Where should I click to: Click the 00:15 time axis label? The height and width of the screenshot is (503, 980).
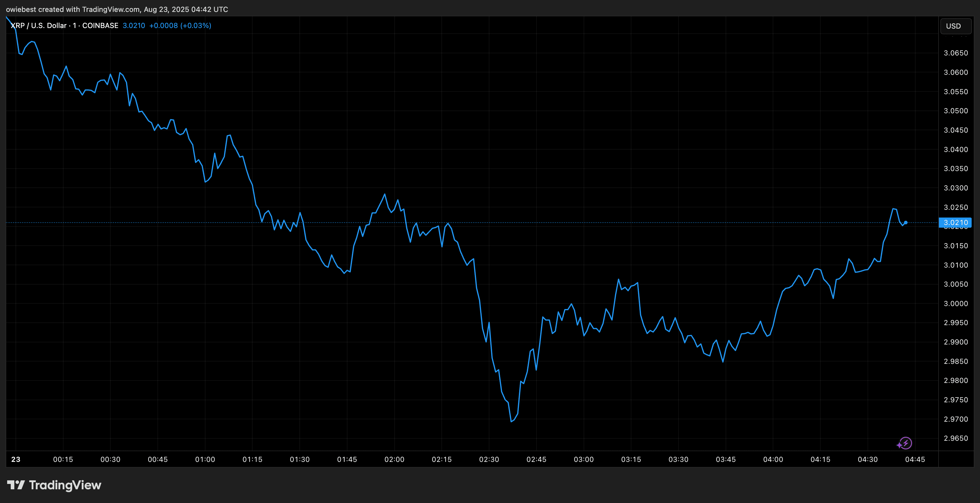click(63, 459)
